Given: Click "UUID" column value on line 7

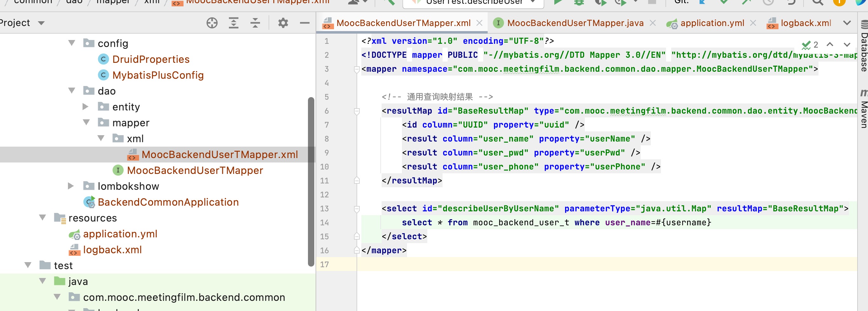Looking at the screenshot, I should pyautogui.click(x=473, y=125).
